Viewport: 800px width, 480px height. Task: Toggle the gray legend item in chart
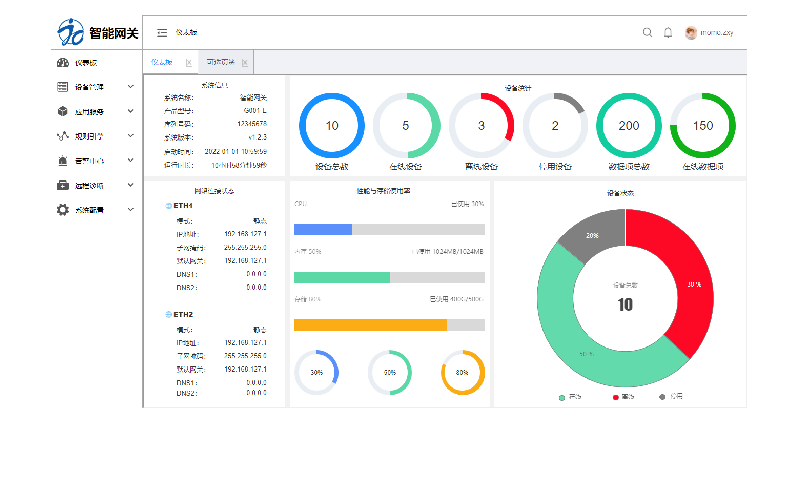662,397
